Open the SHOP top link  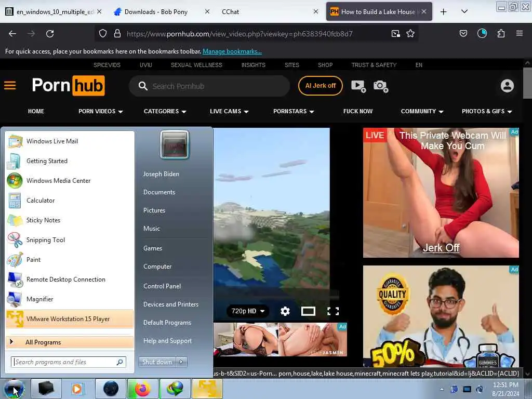[x=325, y=65]
